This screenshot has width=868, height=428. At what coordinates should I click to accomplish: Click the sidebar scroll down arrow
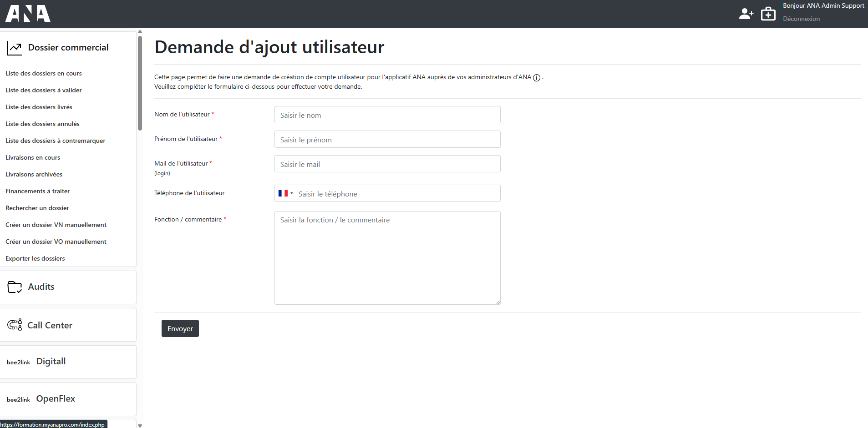(x=140, y=425)
